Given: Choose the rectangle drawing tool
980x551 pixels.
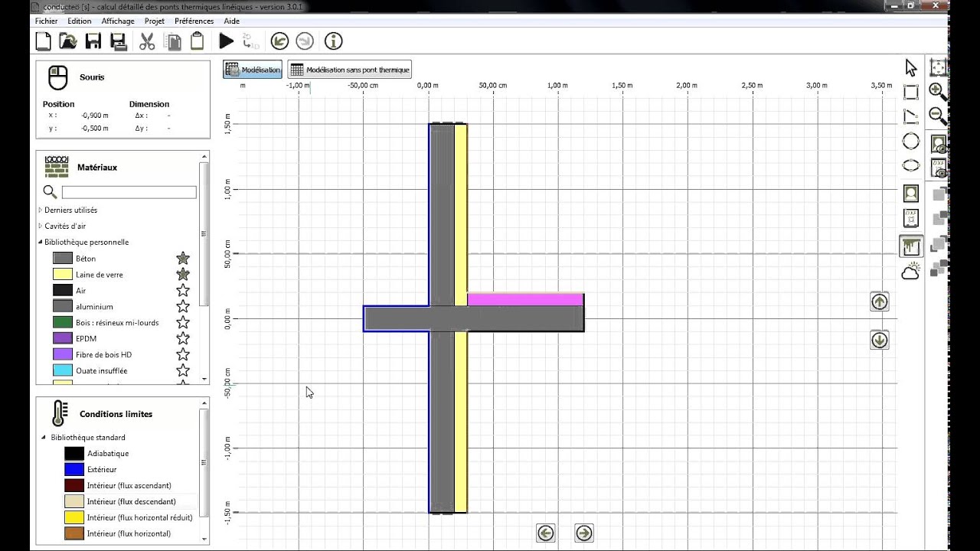Looking at the screenshot, I should [x=910, y=93].
